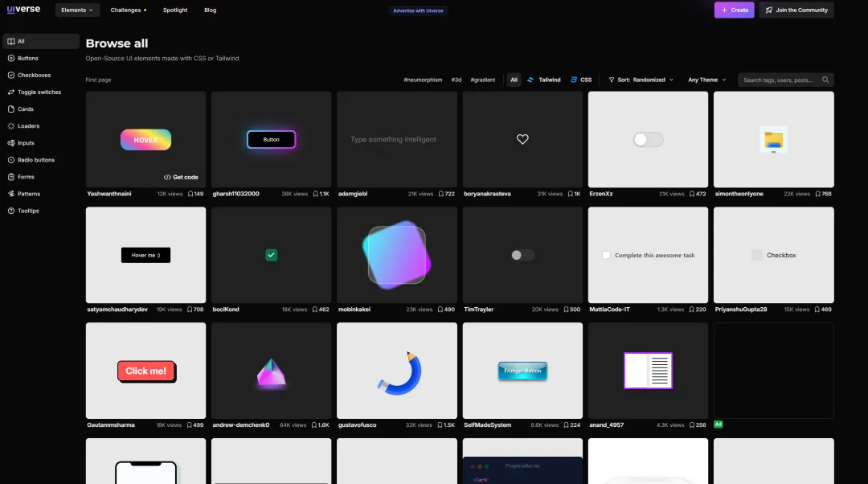Open the book card by anand_4957
The height and width of the screenshot is (484, 868).
point(648,371)
